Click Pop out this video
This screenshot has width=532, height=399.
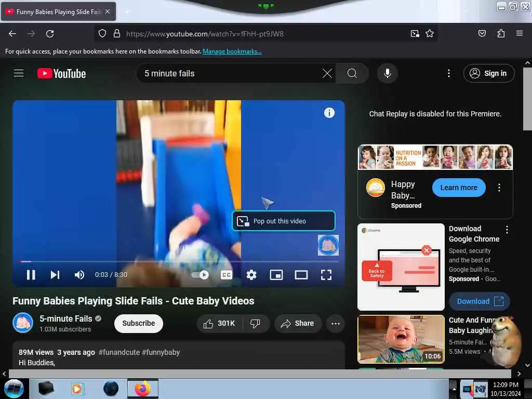(284, 221)
